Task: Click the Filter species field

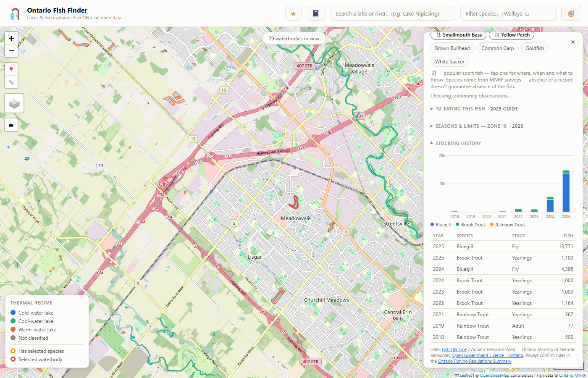Action: tap(509, 13)
